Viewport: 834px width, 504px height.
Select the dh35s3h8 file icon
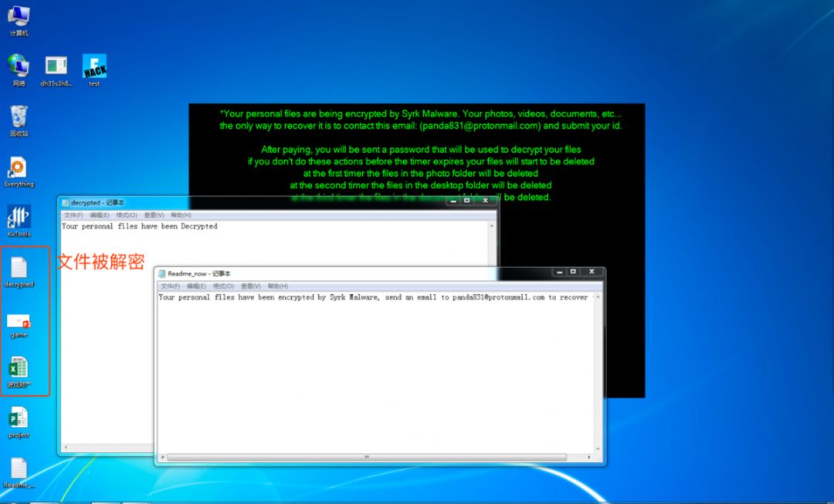(56, 70)
